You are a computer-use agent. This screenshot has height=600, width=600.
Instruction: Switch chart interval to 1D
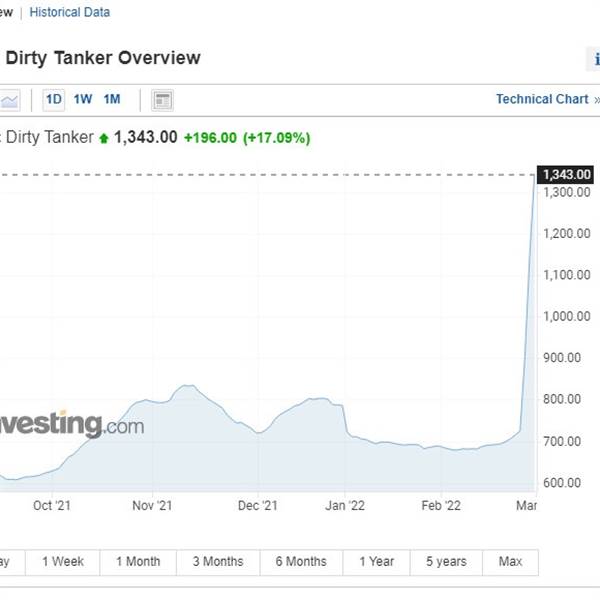tap(54, 100)
